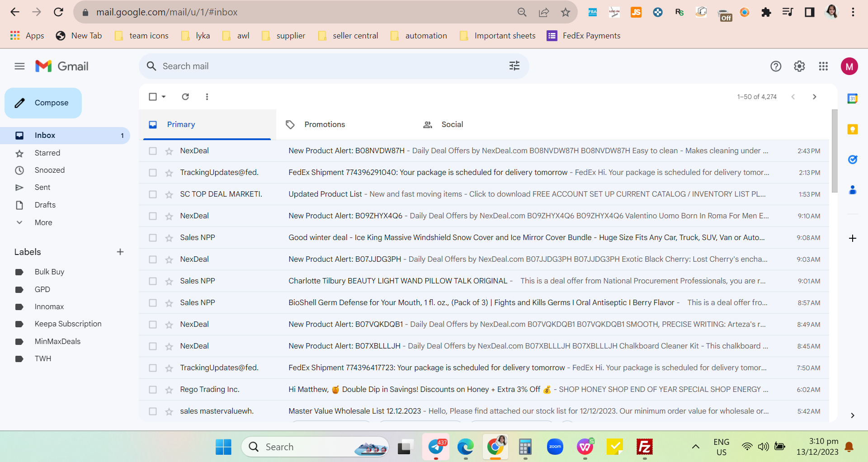Open Keepa Subscription label
This screenshot has height=462, width=868.
click(68, 324)
